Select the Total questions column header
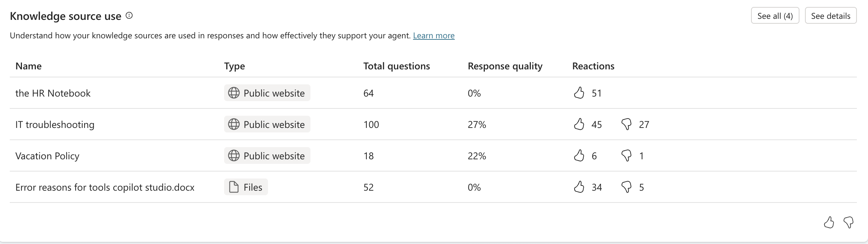This screenshot has height=244, width=868. [x=397, y=66]
